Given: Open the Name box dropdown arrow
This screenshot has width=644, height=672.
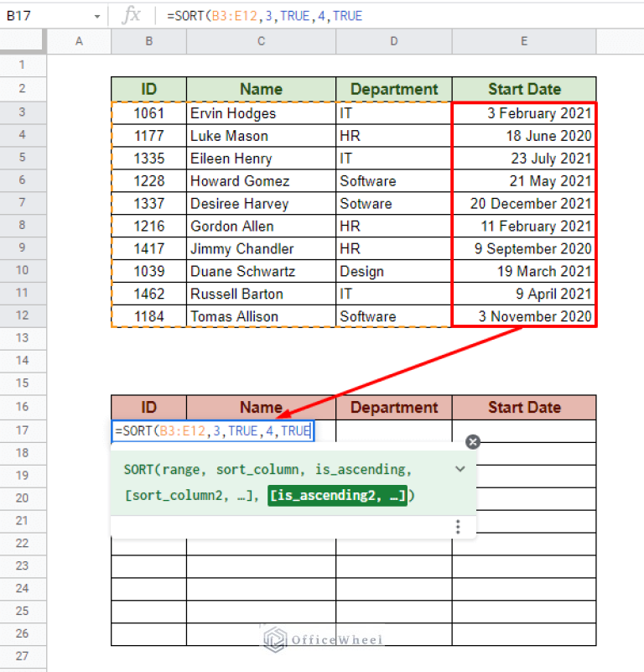Looking at the screenshot, I should click(x=97, y=17).
